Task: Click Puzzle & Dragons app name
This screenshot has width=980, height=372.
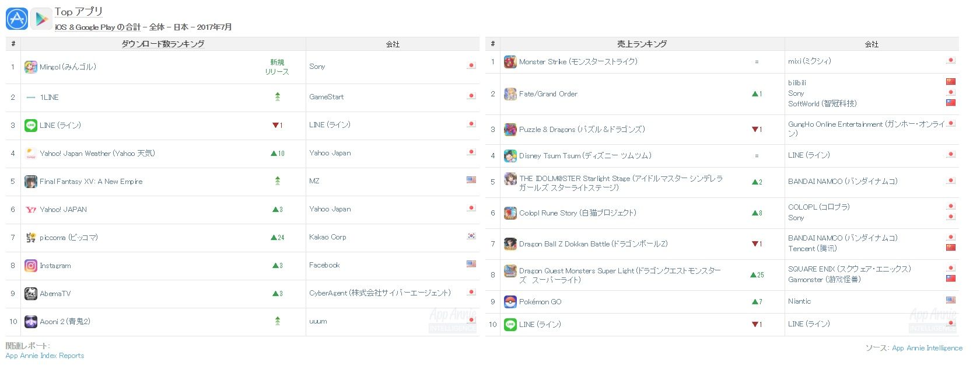Action: 582,130
